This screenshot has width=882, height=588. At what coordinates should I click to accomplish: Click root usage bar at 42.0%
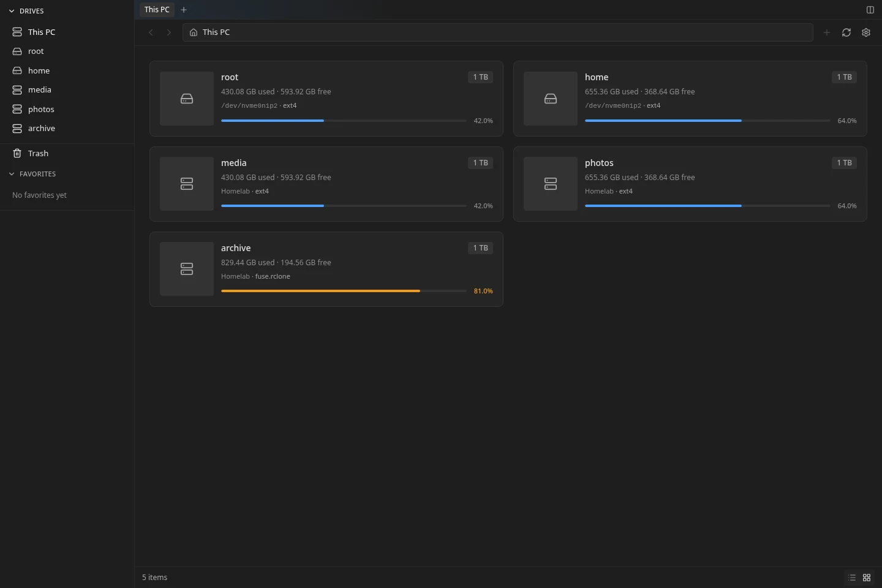pyautogui.click(x=344, y=121)
